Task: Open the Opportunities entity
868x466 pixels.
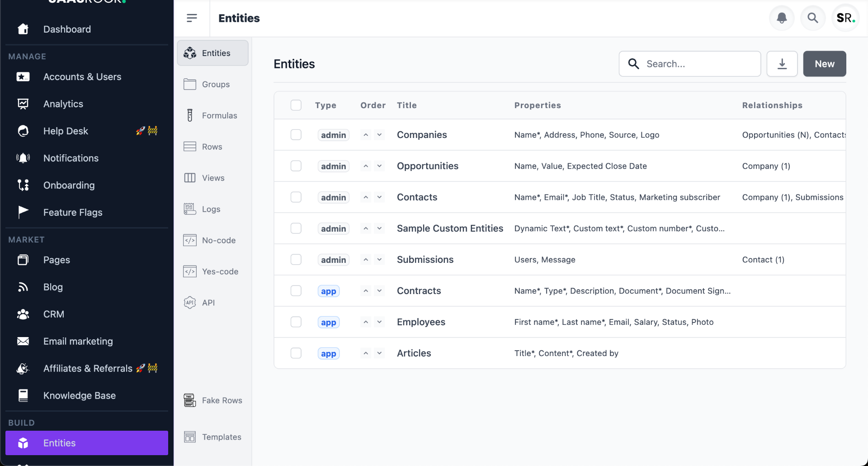Action: (x=427, y=166)
